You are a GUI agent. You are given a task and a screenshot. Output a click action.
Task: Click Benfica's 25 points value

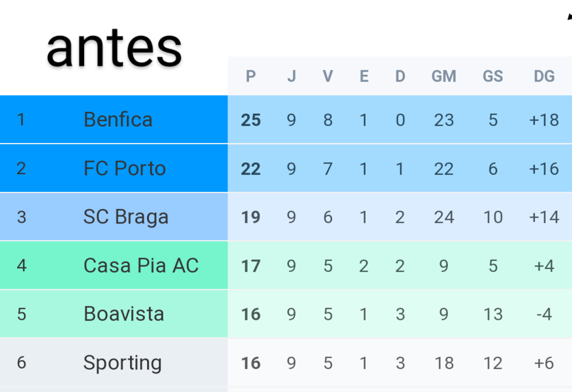click(x=251, y=120)
